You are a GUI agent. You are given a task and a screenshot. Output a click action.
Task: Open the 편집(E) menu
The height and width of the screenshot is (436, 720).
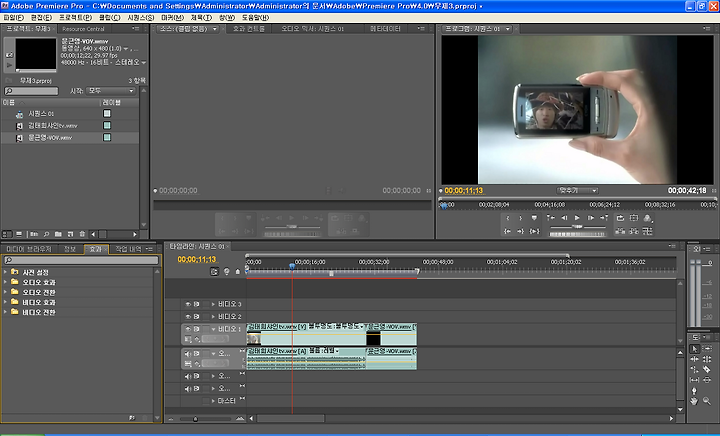point(41,17)
